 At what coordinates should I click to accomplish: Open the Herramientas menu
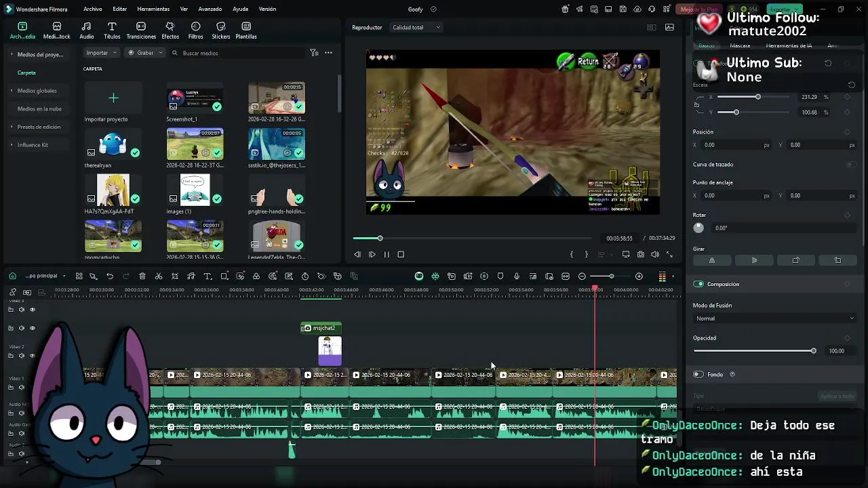[153, 9]
